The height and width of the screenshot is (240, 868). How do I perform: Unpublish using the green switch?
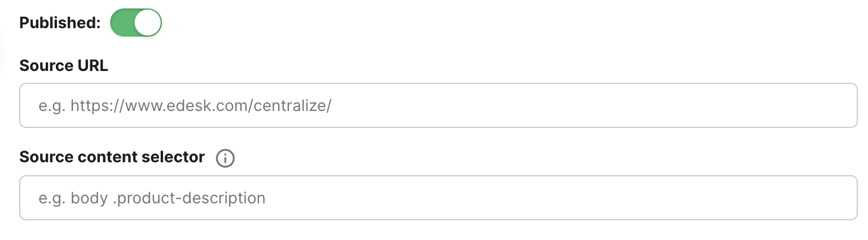tap(136, 23)
